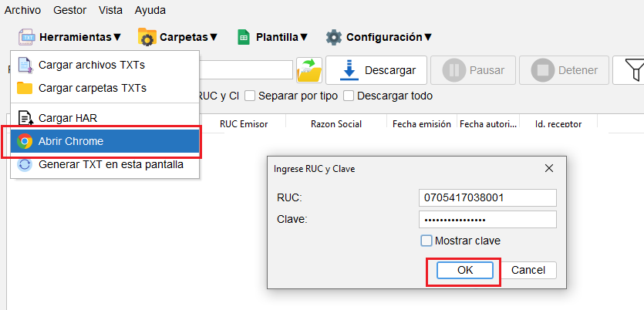644x310 pixels.
Task: Click the Chrome icon beside Abrir Chrome
Action: pyautogui.click(x=25, y=141)
